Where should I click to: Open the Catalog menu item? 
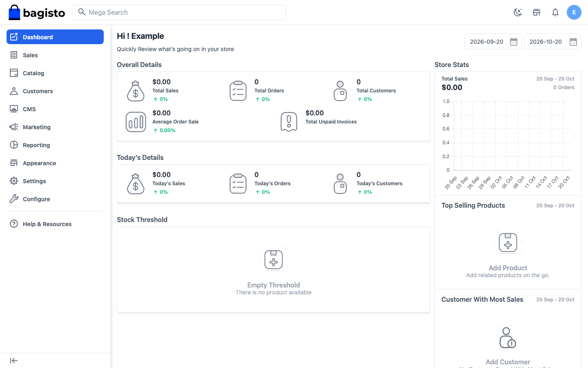(55, 73)
